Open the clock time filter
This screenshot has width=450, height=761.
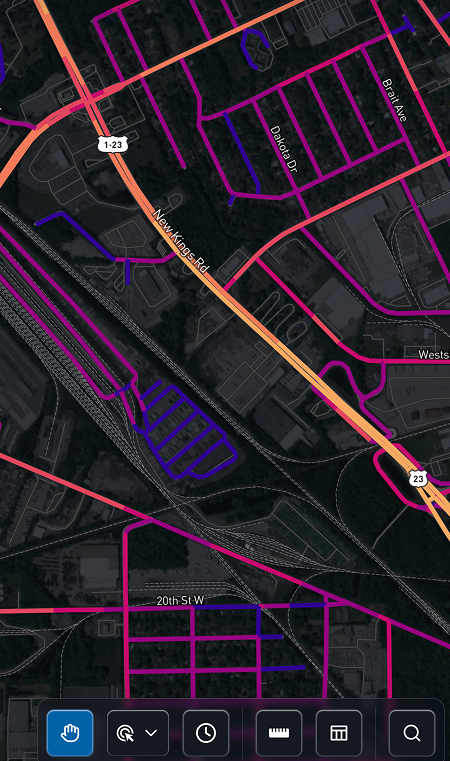[x=206, y=733]
